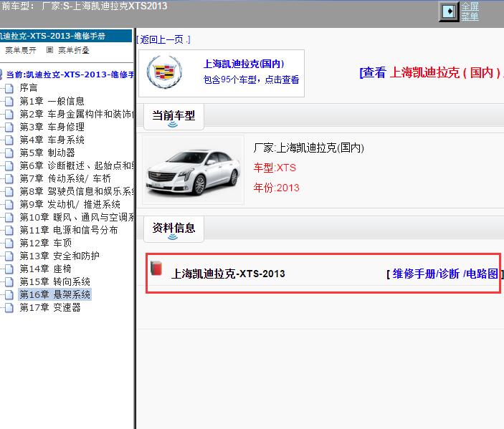This screenshot has width=504, height=429.
Task: Click page icon next to 第15章
Action: [x=9, y=282]
